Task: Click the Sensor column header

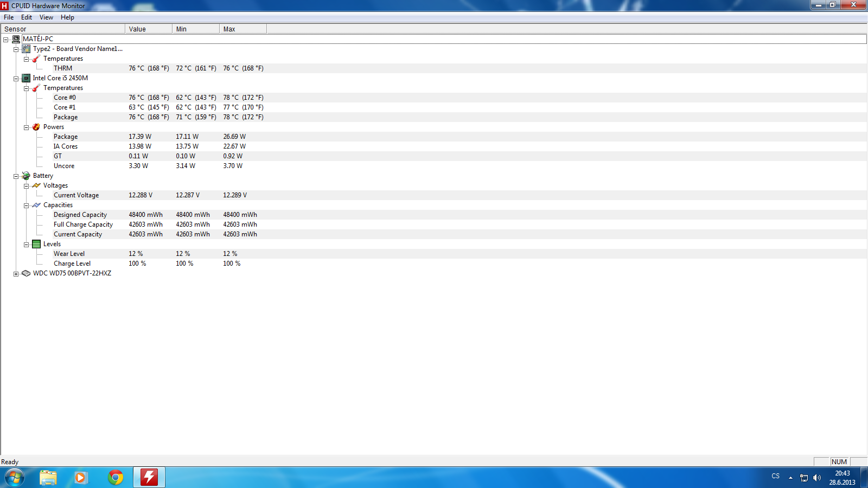Action: (x=63, y=29)
